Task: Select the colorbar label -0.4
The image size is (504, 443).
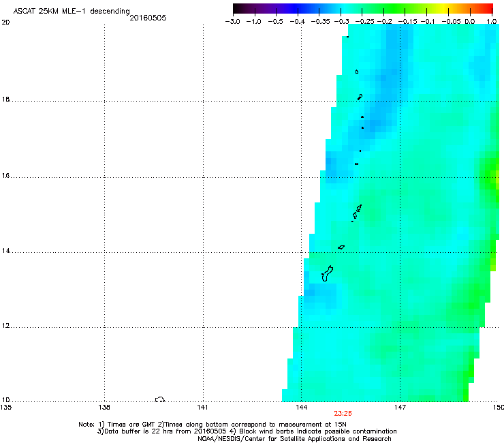Action: point(298,22)
